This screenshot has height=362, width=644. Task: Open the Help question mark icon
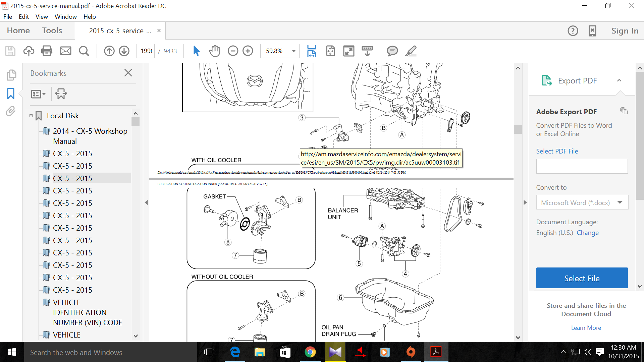(x=573, y=31)
